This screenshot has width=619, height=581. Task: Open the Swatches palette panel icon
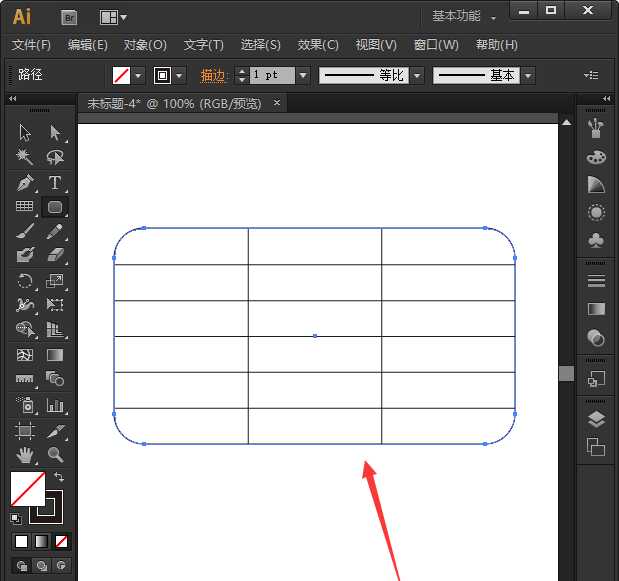[596, 157]
